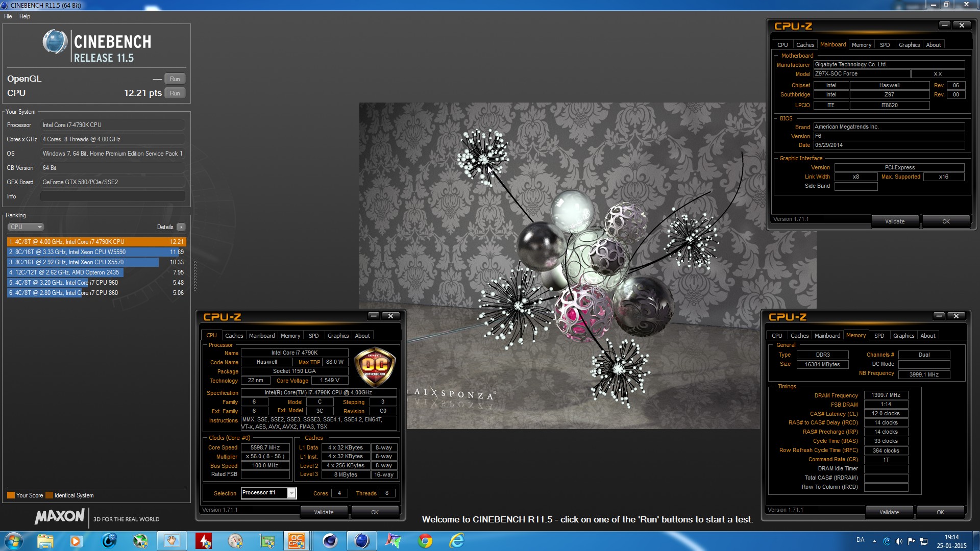Image resolution: width=980 pixels, height=551 pixels.
Task: Click the Cinebench title bar icon
Action: [5, 5]
